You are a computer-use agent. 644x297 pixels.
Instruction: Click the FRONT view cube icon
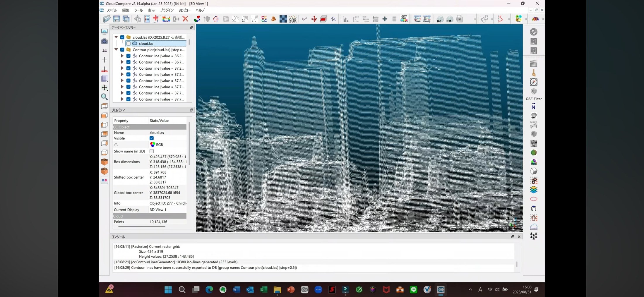[x=104, y=162]
